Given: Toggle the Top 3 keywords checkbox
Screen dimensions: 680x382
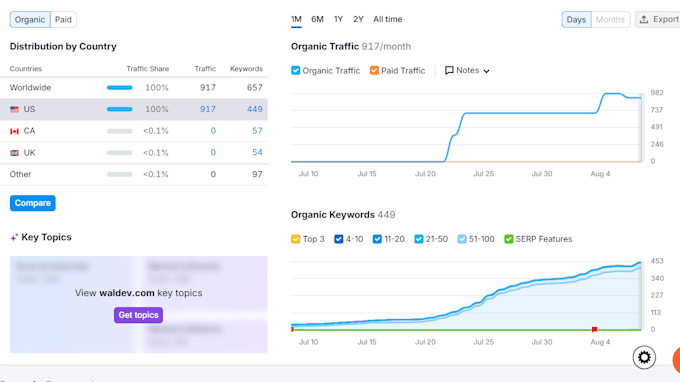Looking at the screenshot, I should 296,239.
